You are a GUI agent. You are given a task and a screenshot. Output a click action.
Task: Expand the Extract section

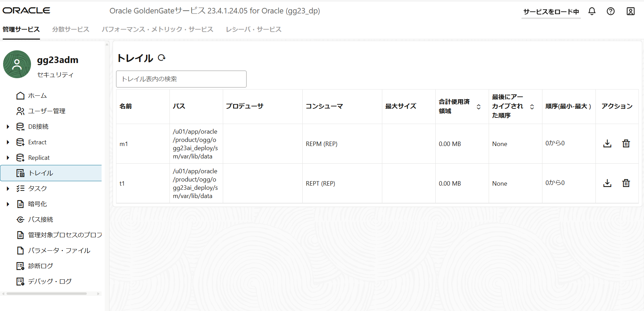tap(8, 142)
